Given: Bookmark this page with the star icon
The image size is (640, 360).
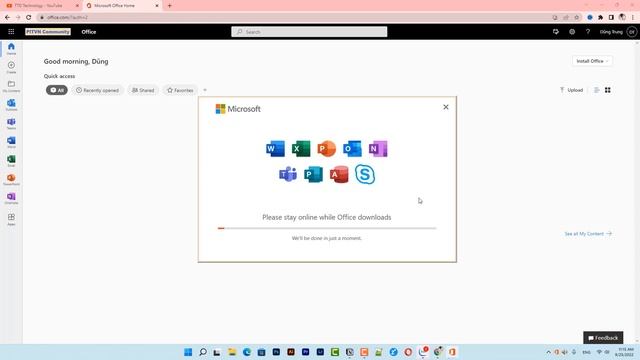Looking at the screenshot, I should 576,17.
